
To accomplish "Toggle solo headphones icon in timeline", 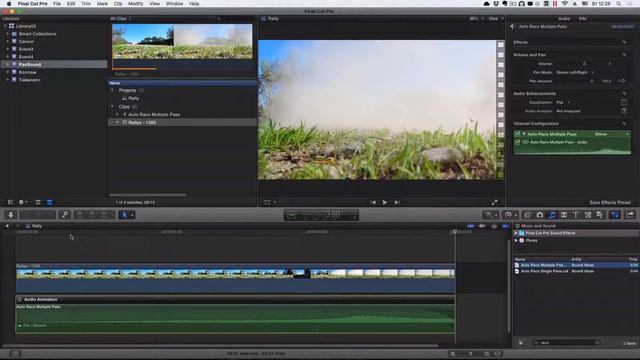I will [494, 226].
